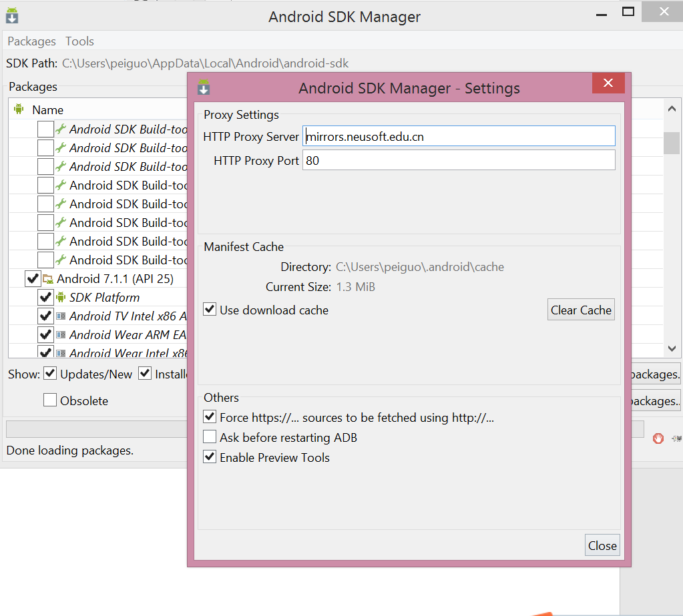This screenshot has height=616, width=683.
Task: Click the package list scroll down arrow
Action: coord(672,348)
